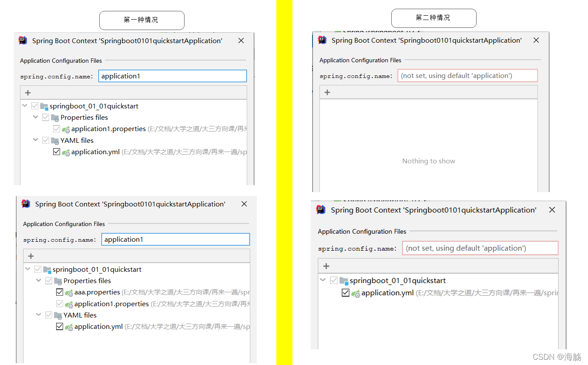Viewport: 588px width, 365px height.
Task: Add a config file with plus in bottom-left dialog
Action: 31,256
